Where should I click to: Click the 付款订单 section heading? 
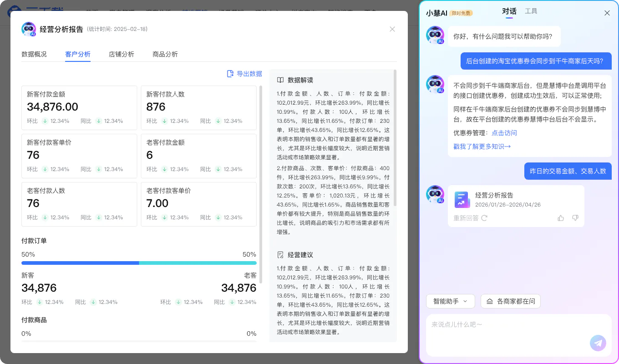click(34, 241)
